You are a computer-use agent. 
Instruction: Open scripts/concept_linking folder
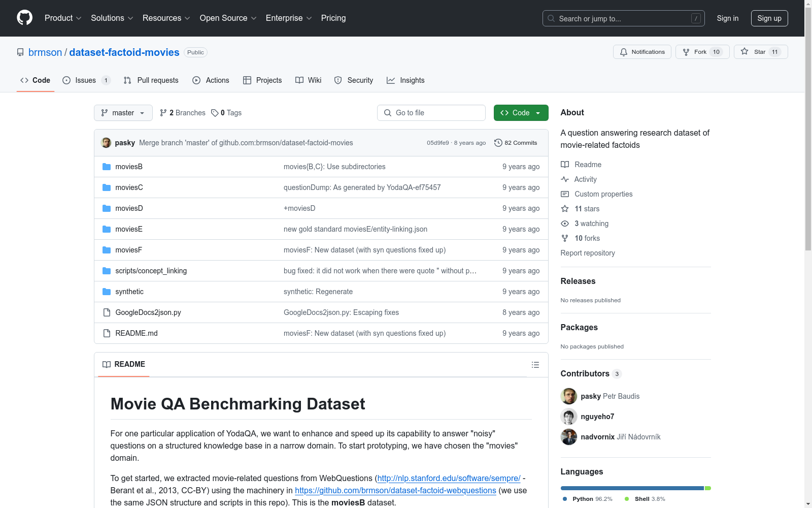pyautogui.click(x=151, y=271)
